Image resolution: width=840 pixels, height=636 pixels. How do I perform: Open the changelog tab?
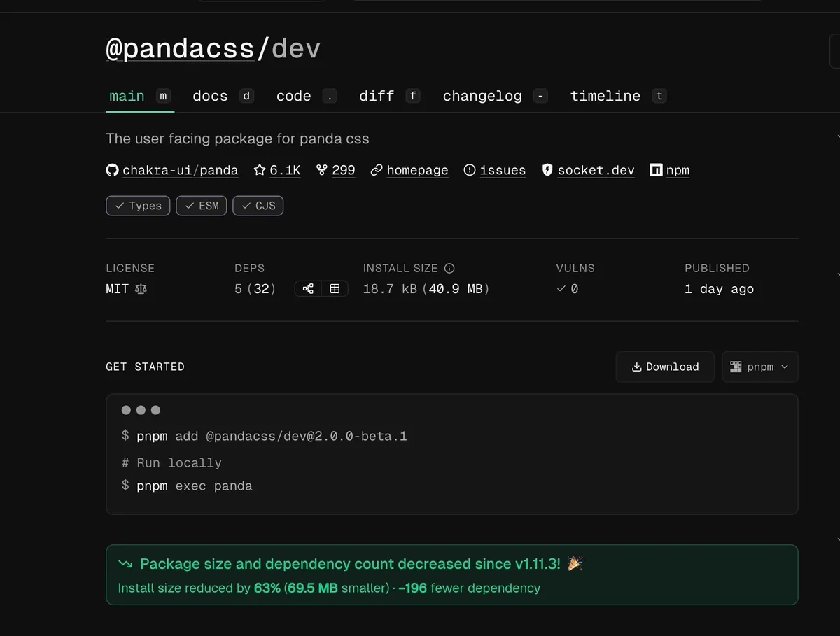pos(494,96)
